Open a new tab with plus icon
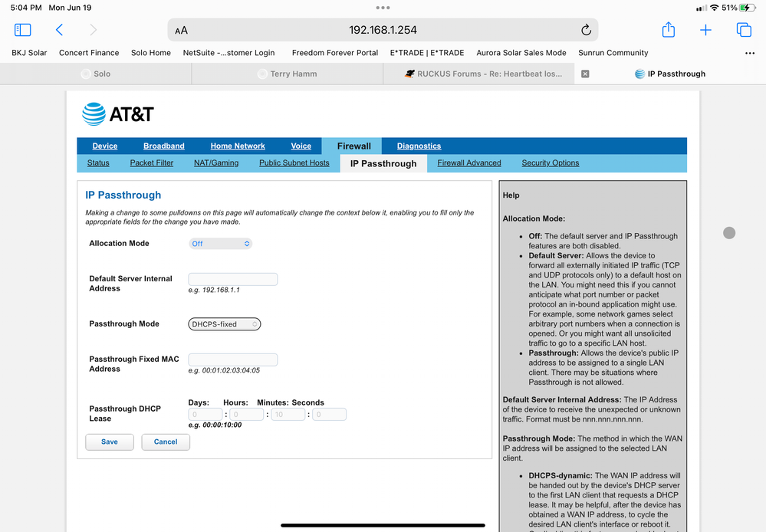The image size is (766, 532). click(x=705, y=30)
